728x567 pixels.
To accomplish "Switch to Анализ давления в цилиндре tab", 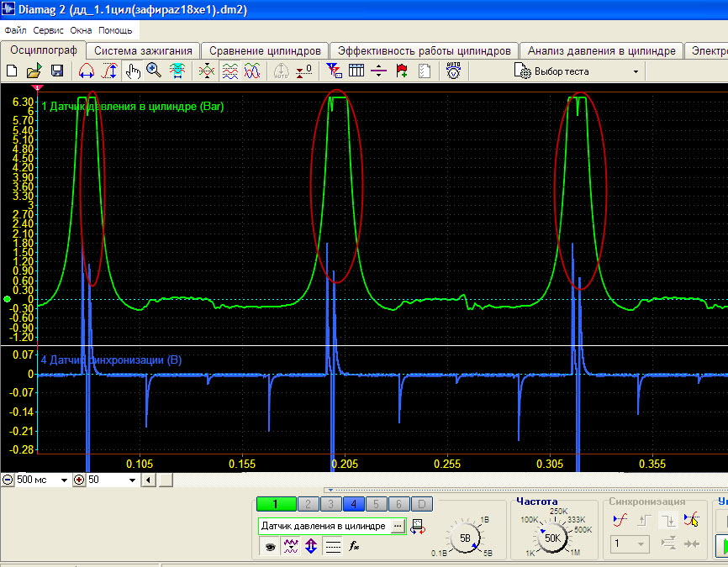I will tap(601, 51).
